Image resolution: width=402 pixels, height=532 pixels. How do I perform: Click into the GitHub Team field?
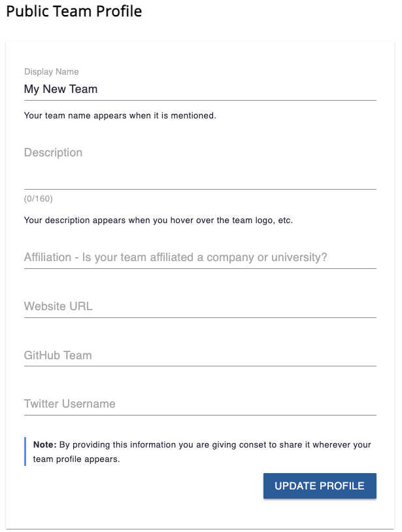pyautogui.click(x=199, y=355)
